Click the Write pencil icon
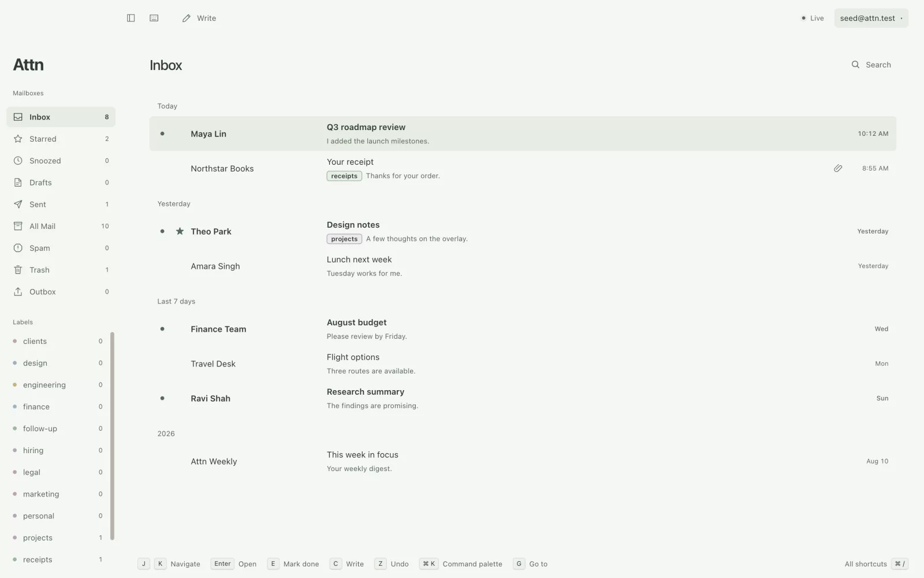 (x=187, y=18)
